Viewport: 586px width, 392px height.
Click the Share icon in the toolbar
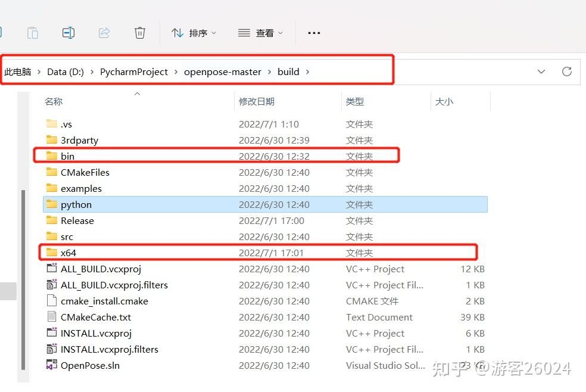[104, 33]
